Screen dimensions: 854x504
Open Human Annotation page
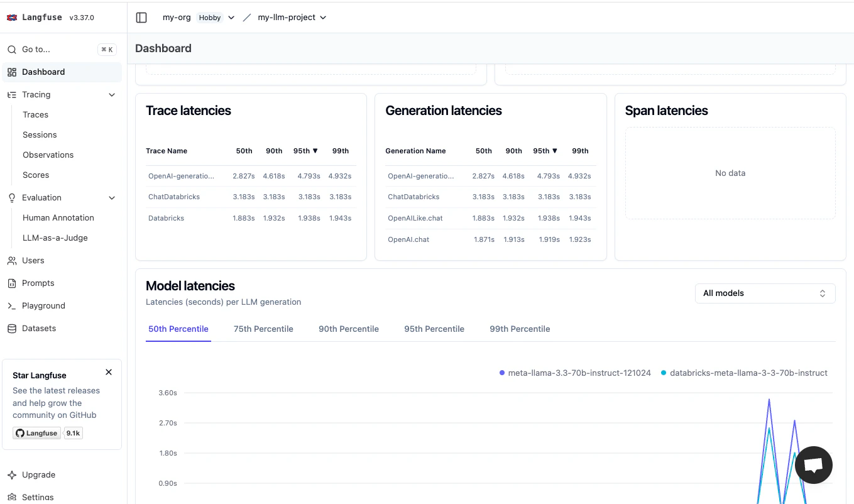[58, 218]
